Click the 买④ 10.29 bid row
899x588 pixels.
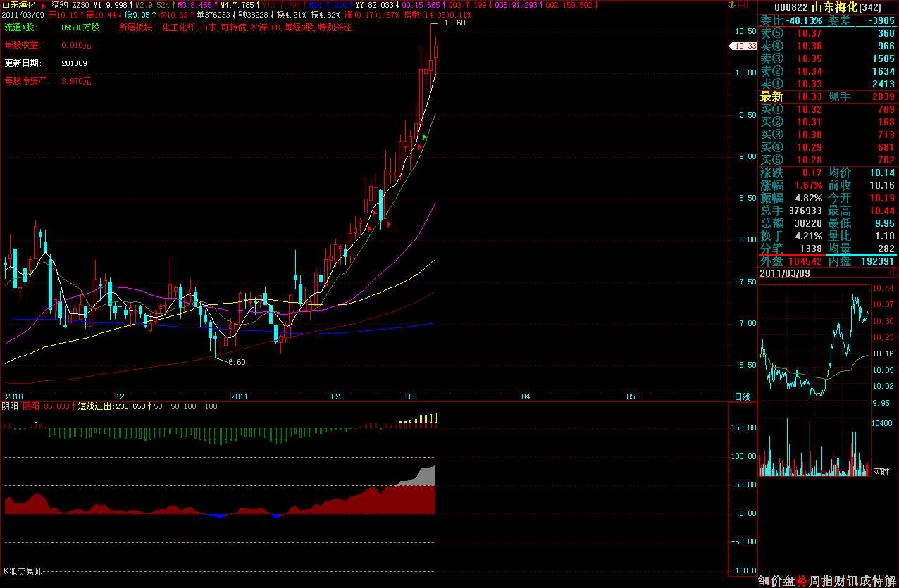point(828,147)
